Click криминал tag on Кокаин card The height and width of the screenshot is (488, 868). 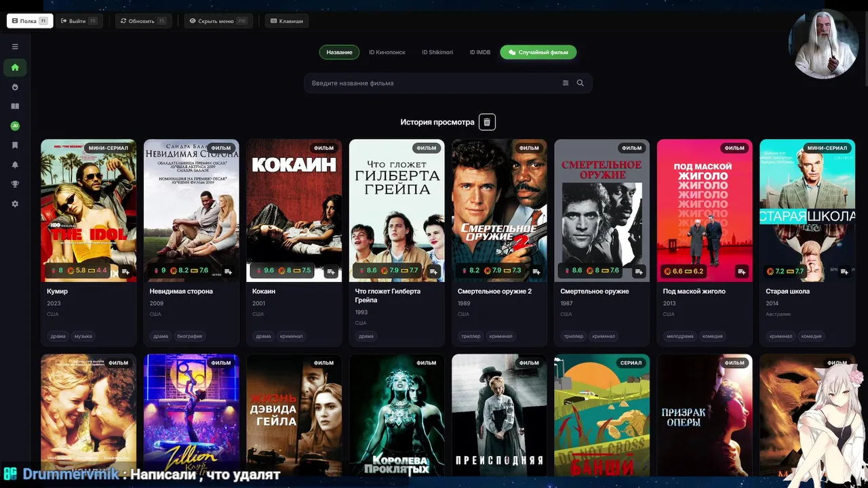pos(291,336)
